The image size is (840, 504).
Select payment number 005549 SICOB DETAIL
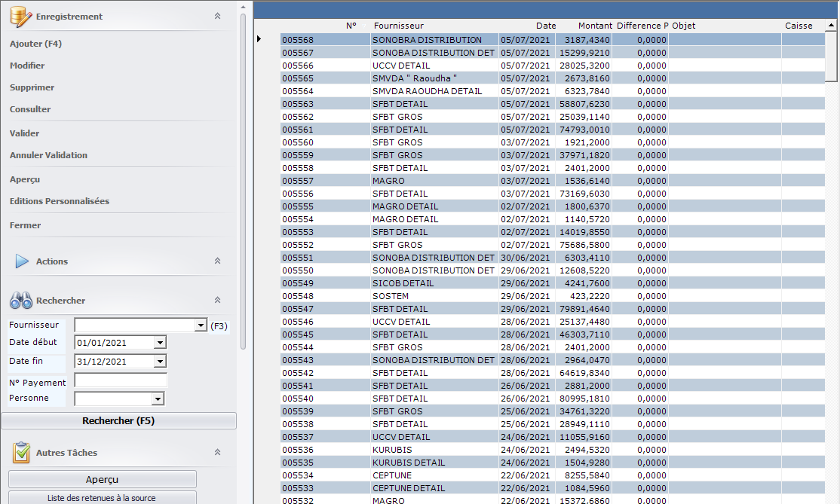pyautogui.click(x=298, y=283)
